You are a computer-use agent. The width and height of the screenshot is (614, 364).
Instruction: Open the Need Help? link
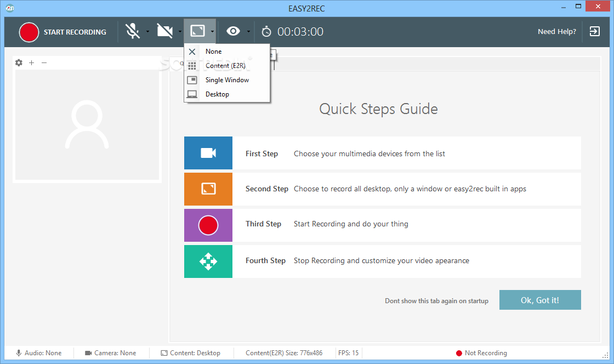point(557,31)
